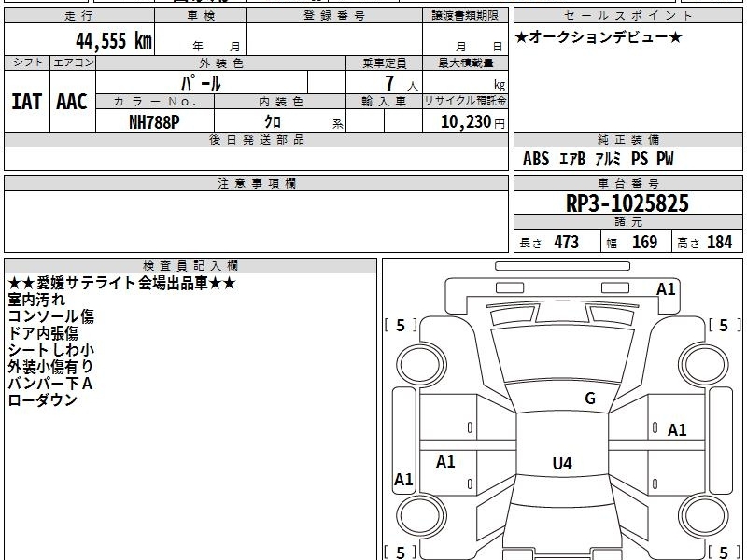Screen dimensions: 747x560
Task: Click the color code NH788P
Action: tap(154, 122)
